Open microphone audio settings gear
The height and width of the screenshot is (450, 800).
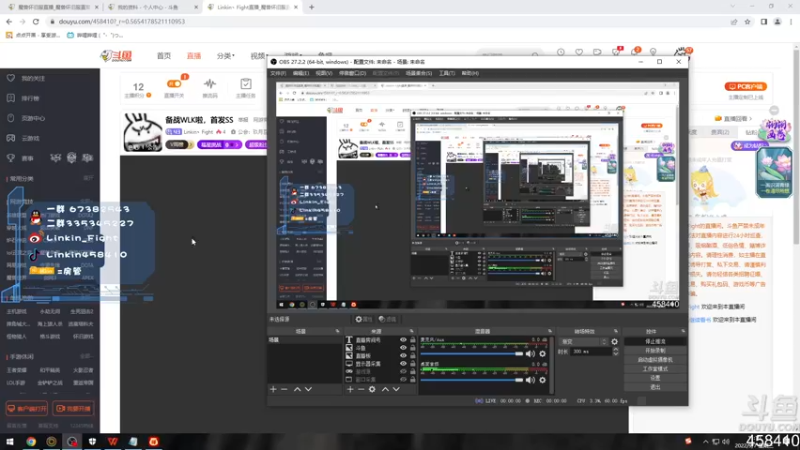tap(542, 354)
